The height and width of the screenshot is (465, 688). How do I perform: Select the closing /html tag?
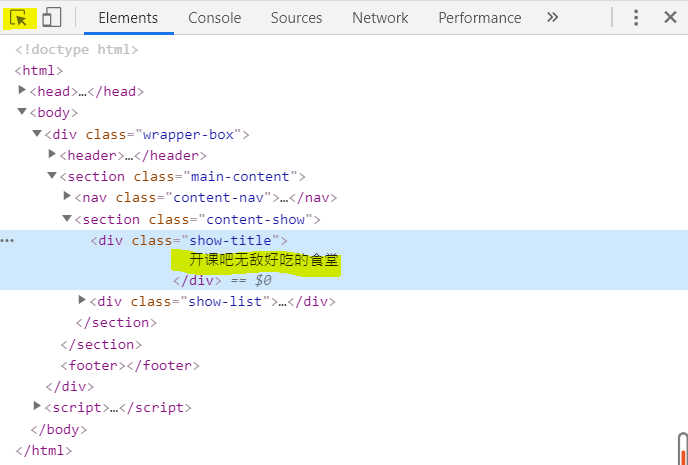(43, 451)
